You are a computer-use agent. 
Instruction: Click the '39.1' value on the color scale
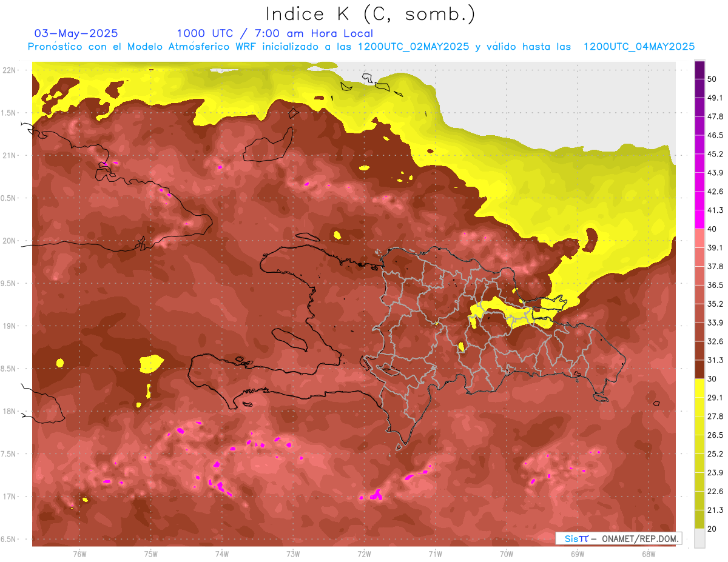tap(715, 248)
